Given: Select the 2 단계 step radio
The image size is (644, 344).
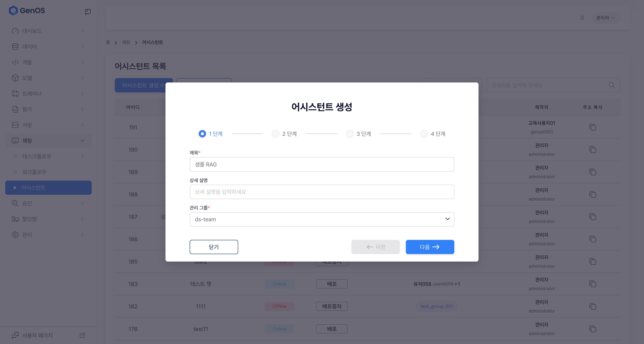Looking at the screenshot, I should tap(275, 134).
